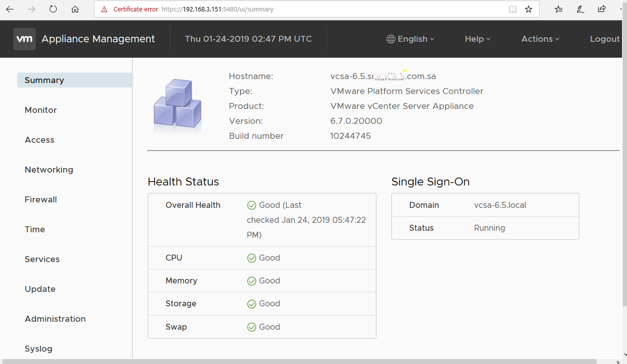Reload the page with refresh icon
Viewport: 627px width, 364px height.
click(53, 9)
